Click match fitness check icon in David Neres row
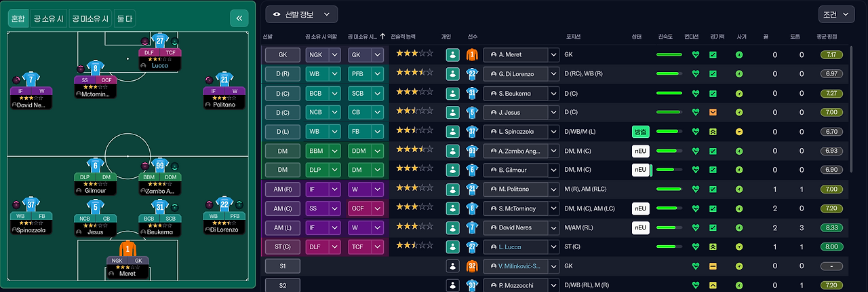 (713, 227)
